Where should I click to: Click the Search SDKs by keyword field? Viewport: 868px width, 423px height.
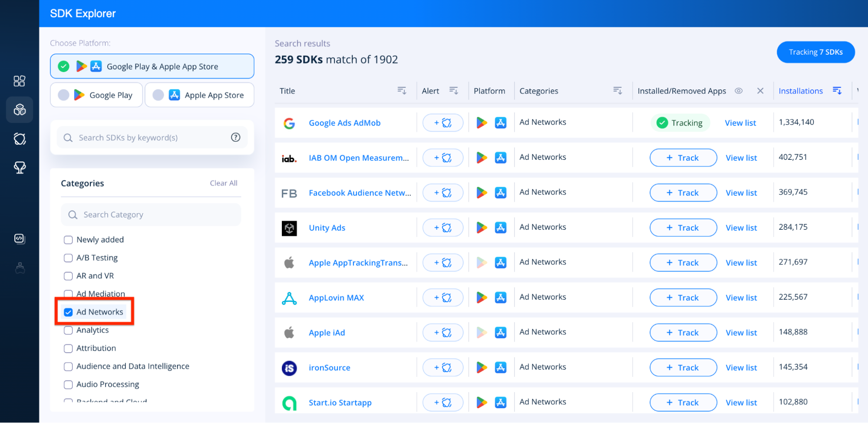click(x=152, y=137)
